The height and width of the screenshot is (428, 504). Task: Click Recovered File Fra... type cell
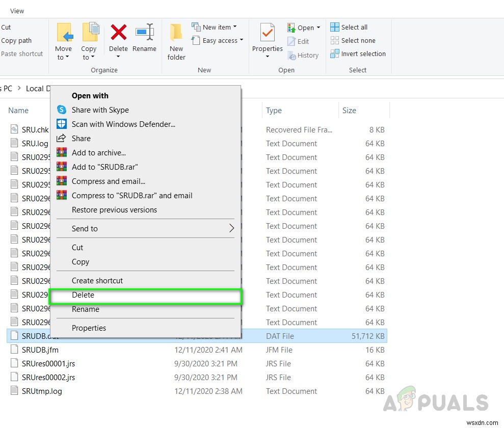click(299, 130)
